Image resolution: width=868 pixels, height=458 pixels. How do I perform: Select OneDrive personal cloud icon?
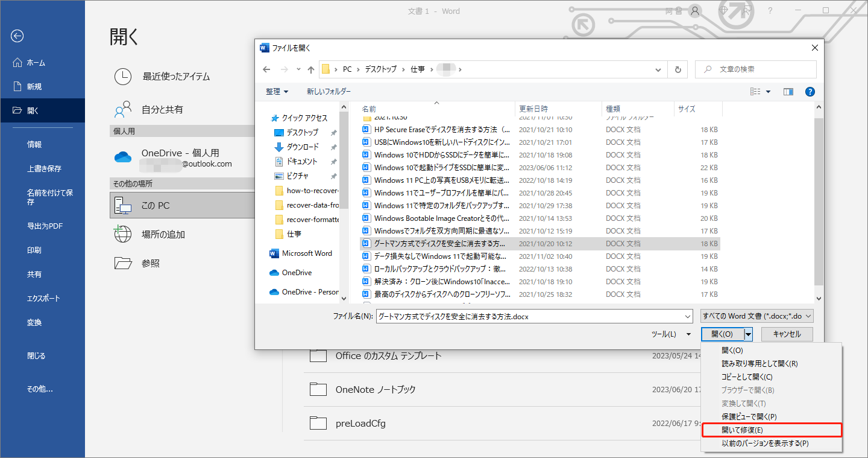(x=123, y=157)
